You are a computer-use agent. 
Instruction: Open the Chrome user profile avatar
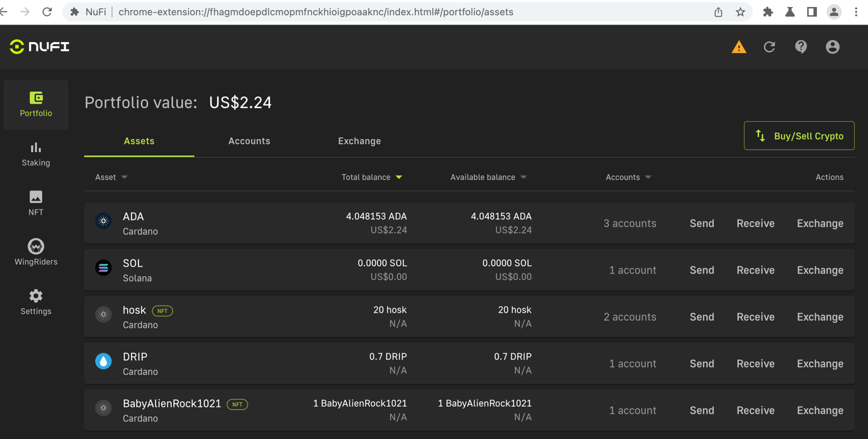click(x=834, y=12)
